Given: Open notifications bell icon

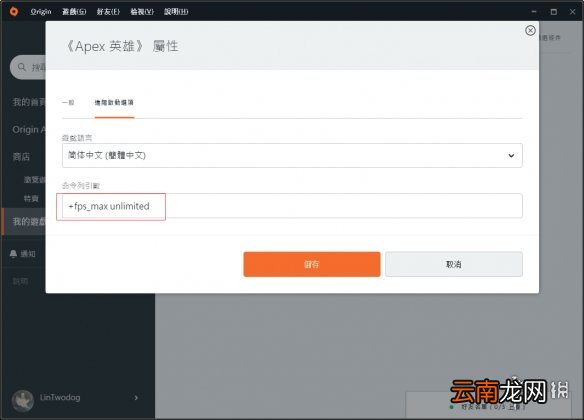Looking at the screenshot, I should point(13,254).
